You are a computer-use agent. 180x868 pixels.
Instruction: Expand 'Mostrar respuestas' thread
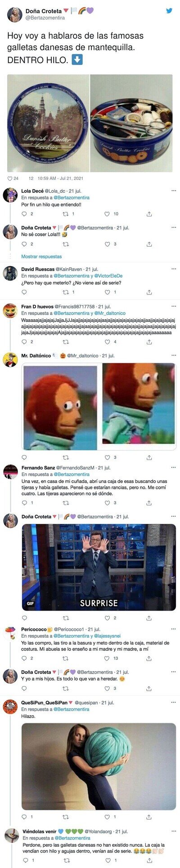(x=41, y=256)
